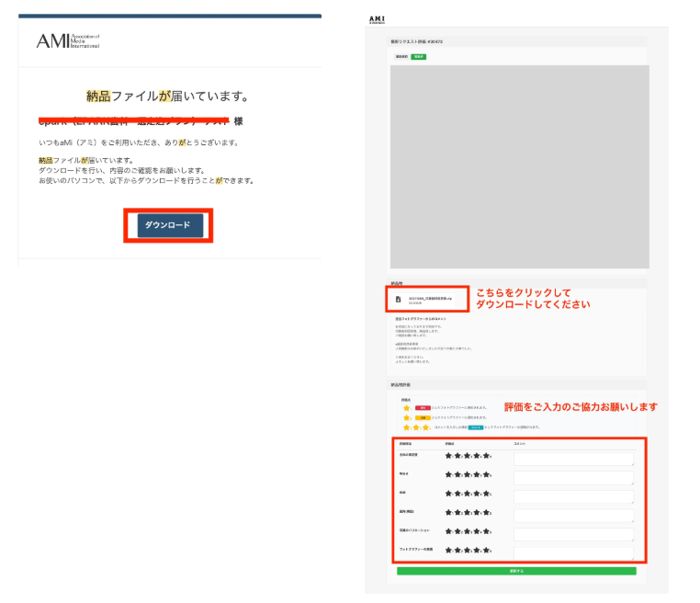
Task: Click the line お使いのパソコンで、以下からダウンロード
Action: click(147, 181)
